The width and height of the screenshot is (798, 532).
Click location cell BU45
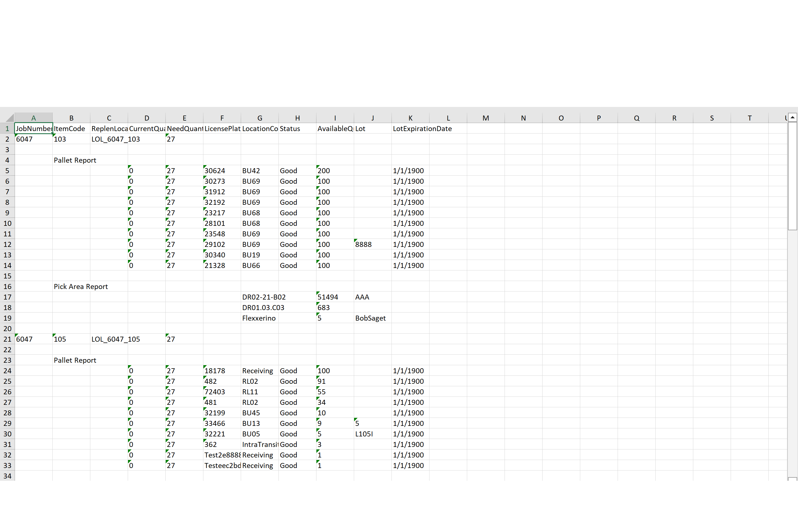tap(260, 413)
